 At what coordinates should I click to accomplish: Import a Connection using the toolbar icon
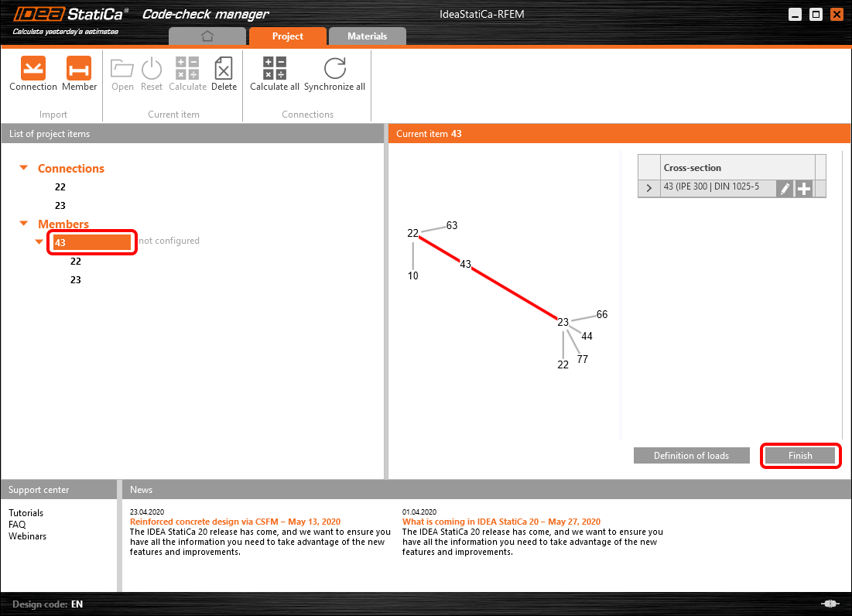coord(33,74)
